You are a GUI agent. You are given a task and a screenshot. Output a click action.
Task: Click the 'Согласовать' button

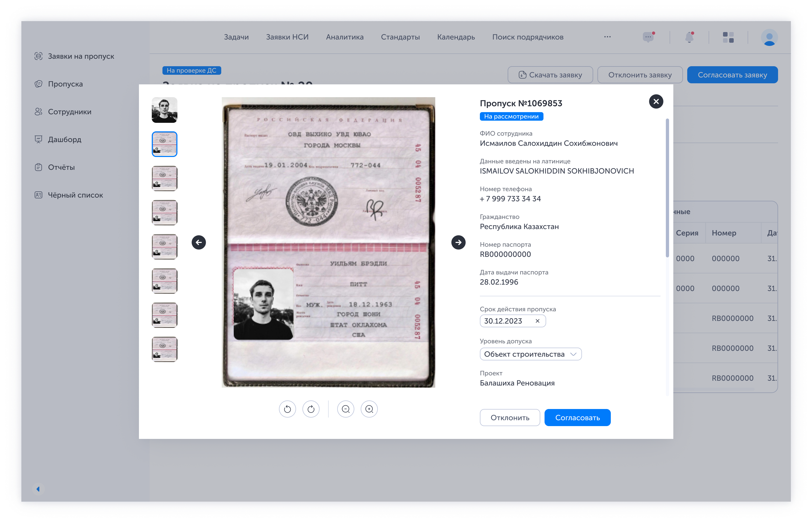click(577, 418)
